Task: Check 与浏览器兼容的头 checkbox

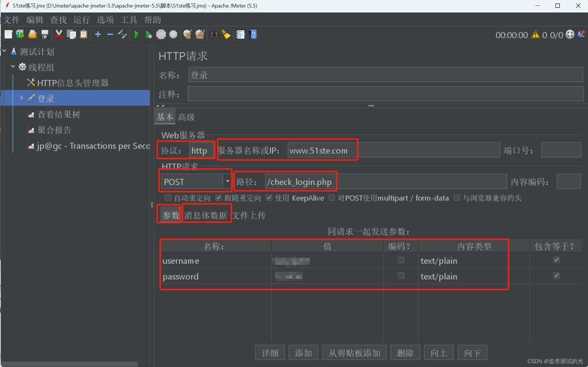Action: pyautogui.click(x=457, y=198)
